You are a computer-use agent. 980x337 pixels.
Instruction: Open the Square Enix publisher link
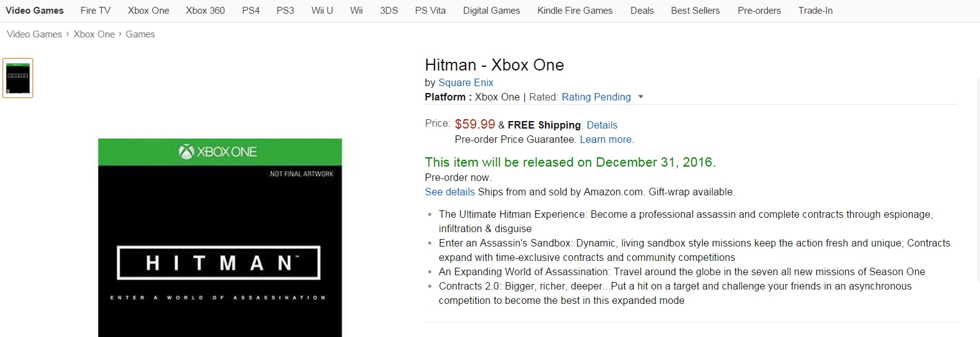(466, 82)
